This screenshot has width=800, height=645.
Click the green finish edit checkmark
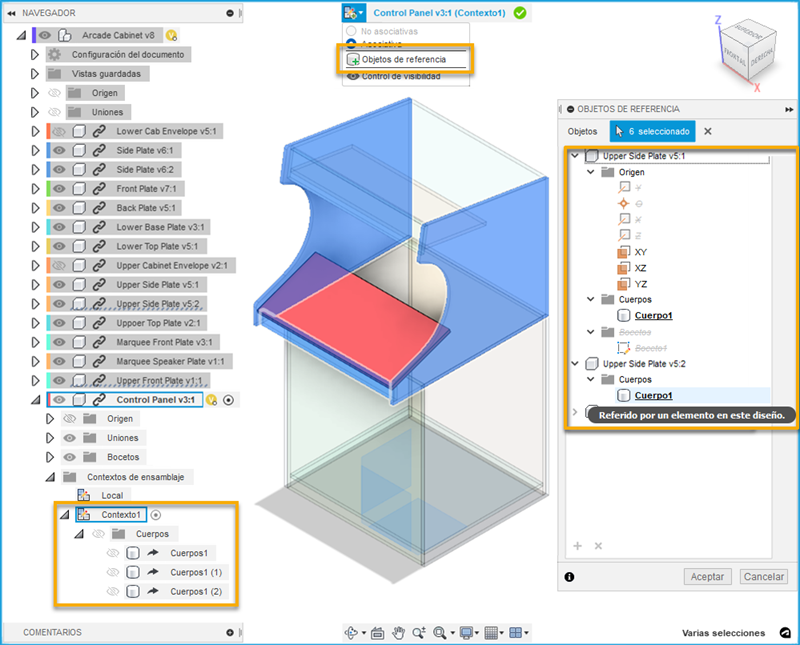520,13
